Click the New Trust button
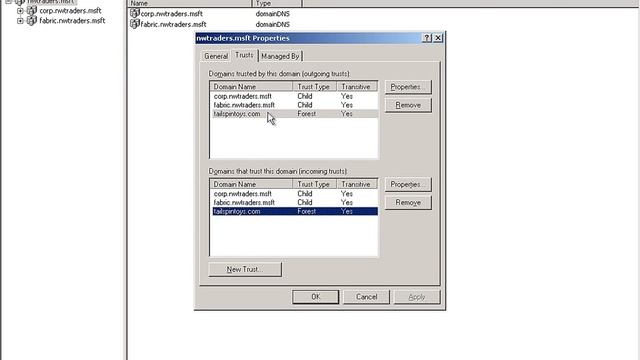Screen dimensions: 640x360 pyautogui.click(x=245, y=269)
